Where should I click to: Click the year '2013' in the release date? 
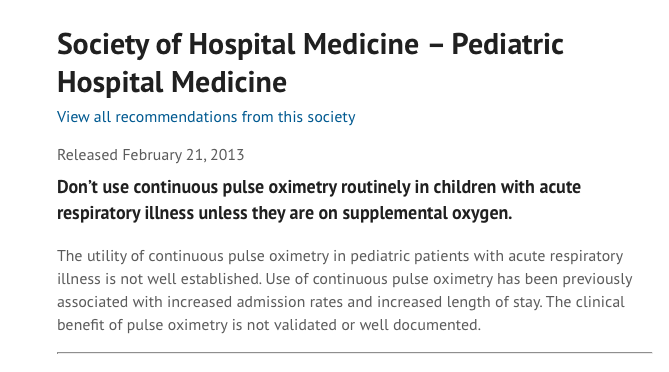[227, 154]
